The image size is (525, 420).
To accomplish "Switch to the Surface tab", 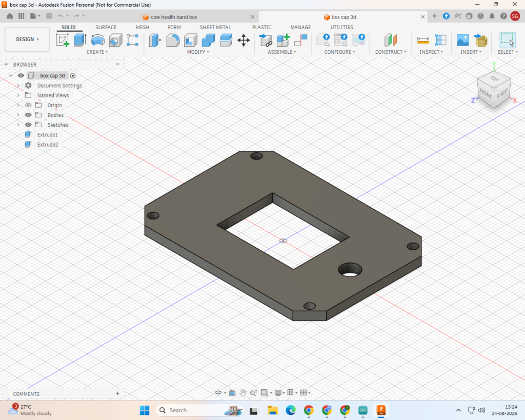I will coord(106,28).
